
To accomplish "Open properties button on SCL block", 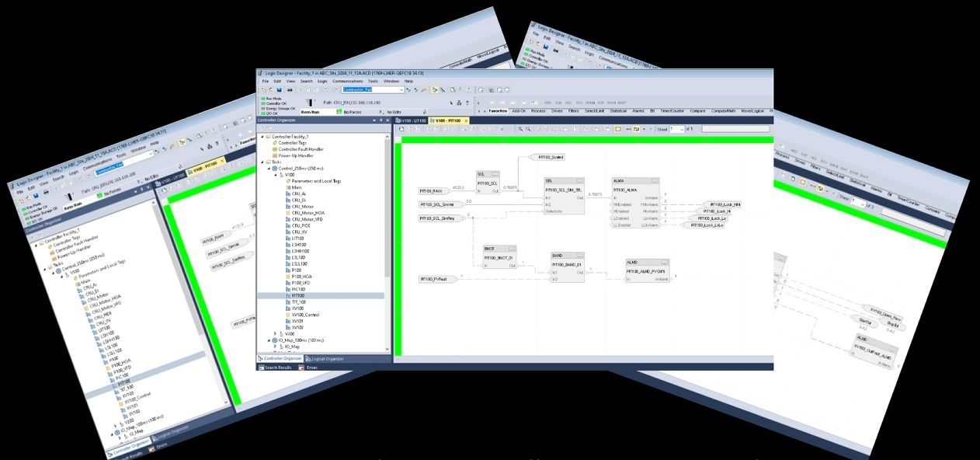I will [x=495, y=175].
